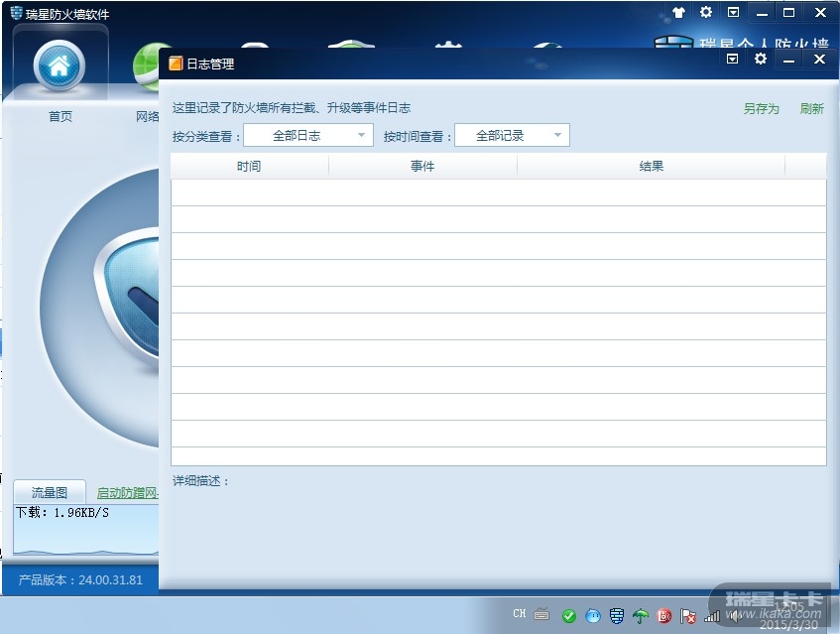The image size is (840, 634).
Task: Click the 下载: 1.96KB/S speed readout
Action: tap(62, 513)
